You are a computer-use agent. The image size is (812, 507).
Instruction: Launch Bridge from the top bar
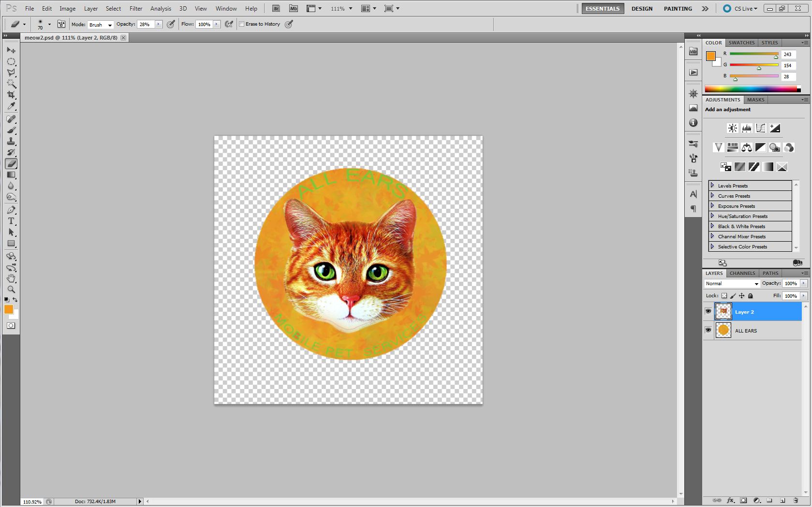point(276,9)
